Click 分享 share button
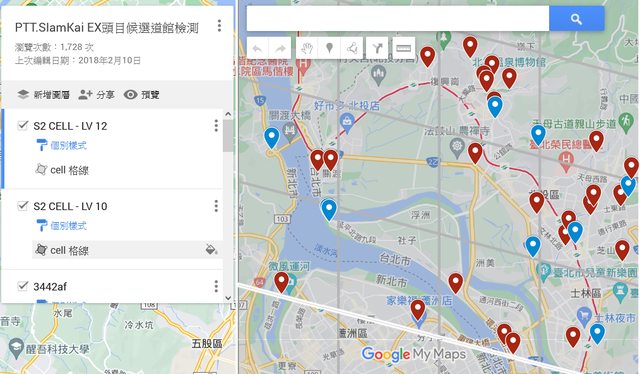640x374 pixels. pos(96,95)
